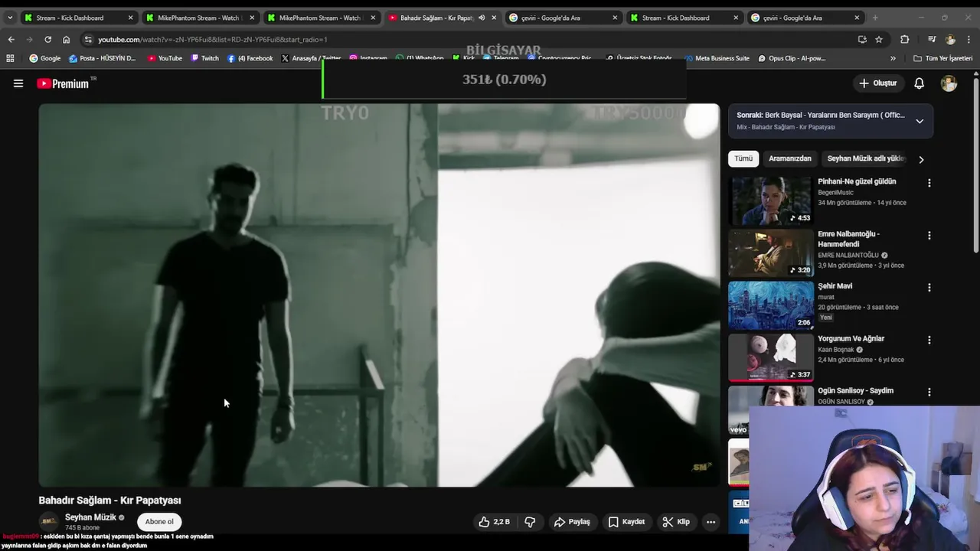
Task: Switch to first çeviri - Google'da Ara tab
Action: click(x=563, y=18)
